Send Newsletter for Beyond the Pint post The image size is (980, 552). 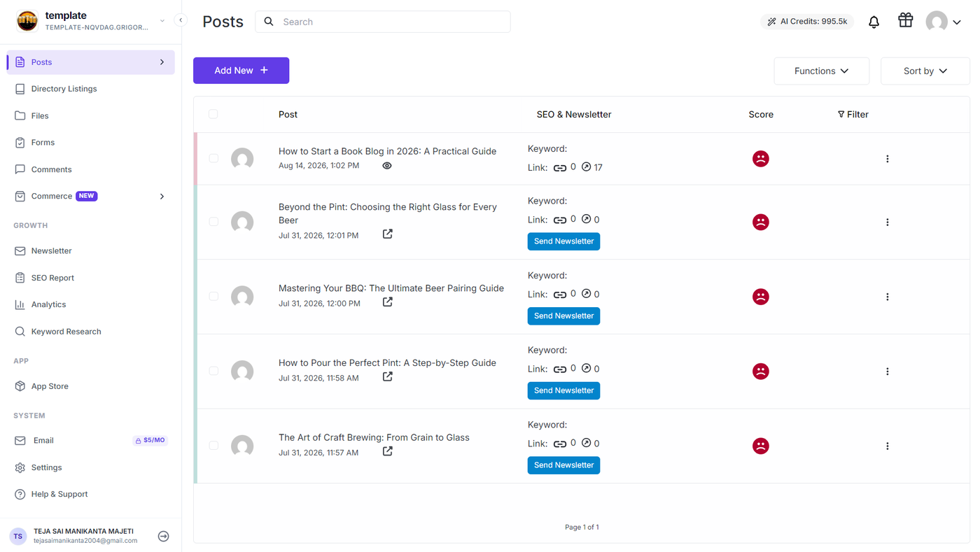pyautogui.click(x=563, y=241)
